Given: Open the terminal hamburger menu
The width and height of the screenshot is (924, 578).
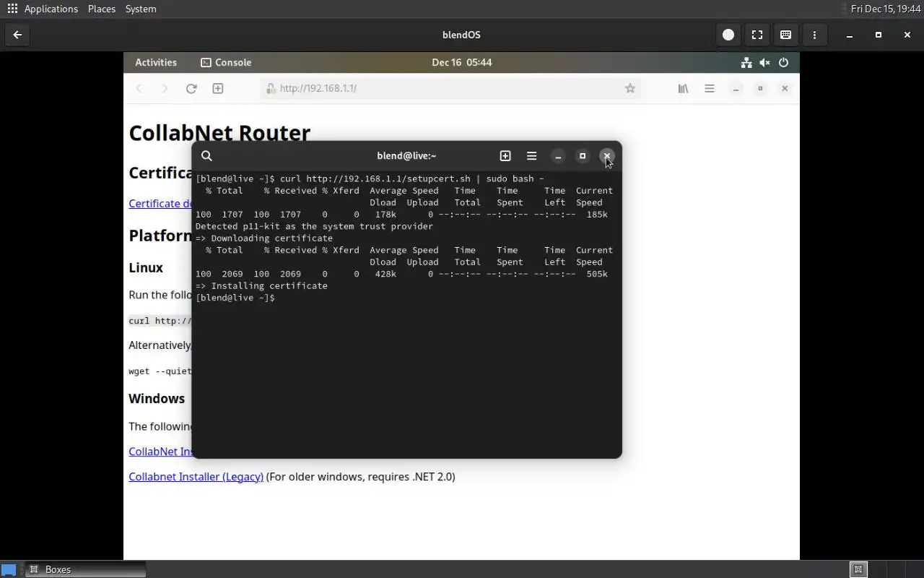Looking at the screenshot, I should coord(532,156).
